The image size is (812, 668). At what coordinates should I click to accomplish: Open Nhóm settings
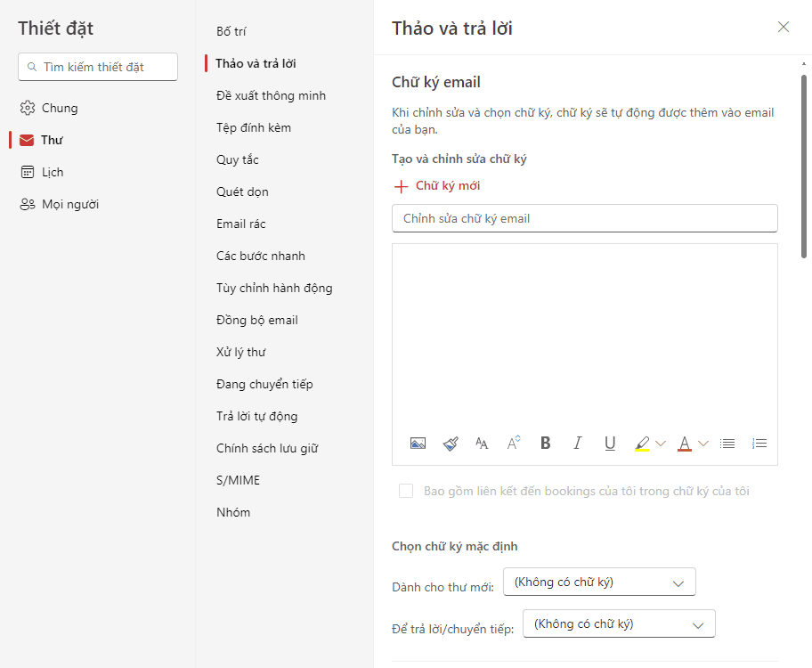click(233, 512)
